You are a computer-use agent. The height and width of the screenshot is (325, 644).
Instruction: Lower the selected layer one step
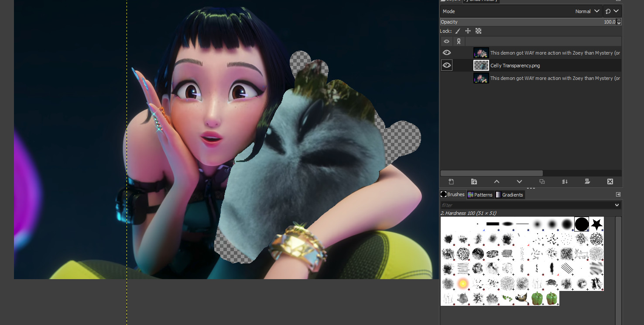[x=519, y=182]
